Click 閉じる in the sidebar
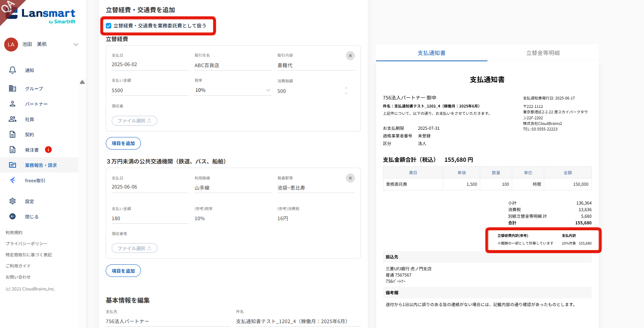Screen dimensions: 644x328 click(32, 217)
